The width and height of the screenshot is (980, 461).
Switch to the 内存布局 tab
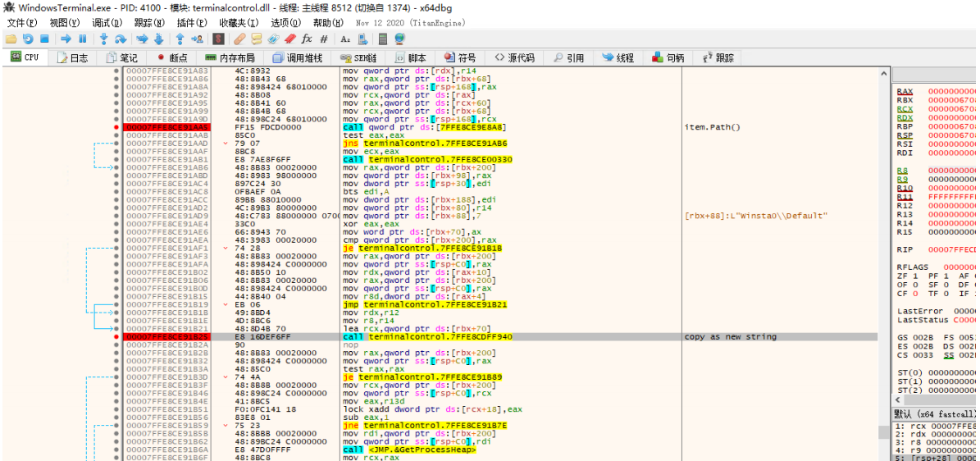click(x=230, y=57)
